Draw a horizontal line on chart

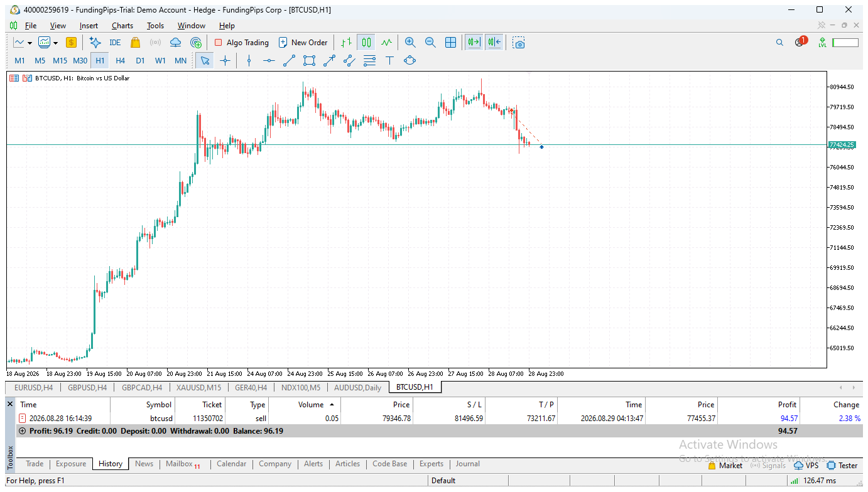pyautogui.click(x=269, y=60)
